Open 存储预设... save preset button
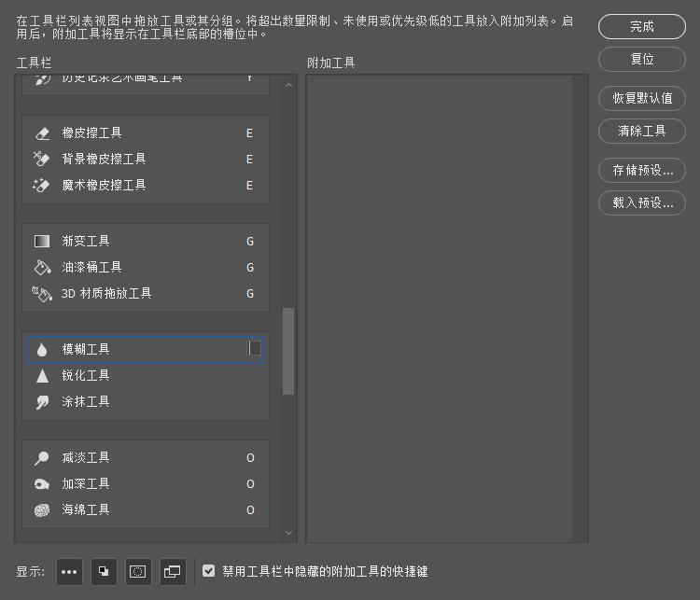This screenshot has height=600, width=700. click(641, 170)
